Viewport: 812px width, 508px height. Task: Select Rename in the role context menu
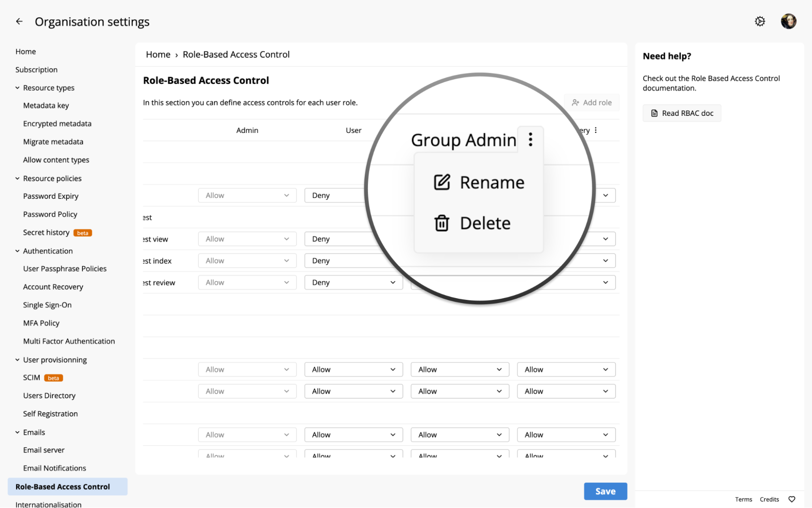pyautogui.click(x=492, y=182)
